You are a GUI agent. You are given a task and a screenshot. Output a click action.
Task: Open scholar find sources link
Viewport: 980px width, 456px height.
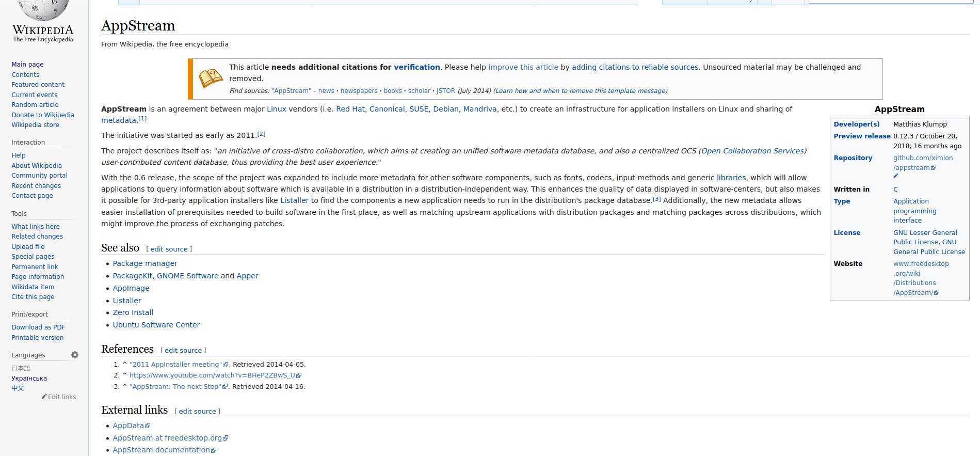[419, 91]
